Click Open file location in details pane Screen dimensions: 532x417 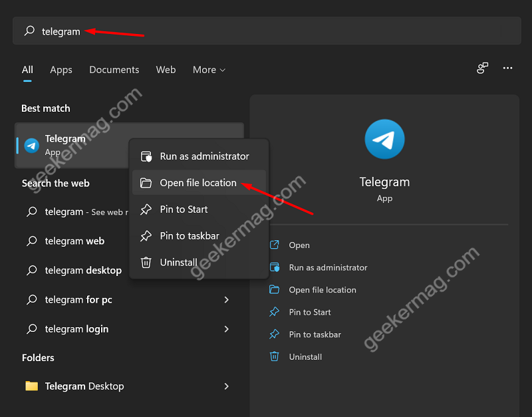click(x=323, y=290)
